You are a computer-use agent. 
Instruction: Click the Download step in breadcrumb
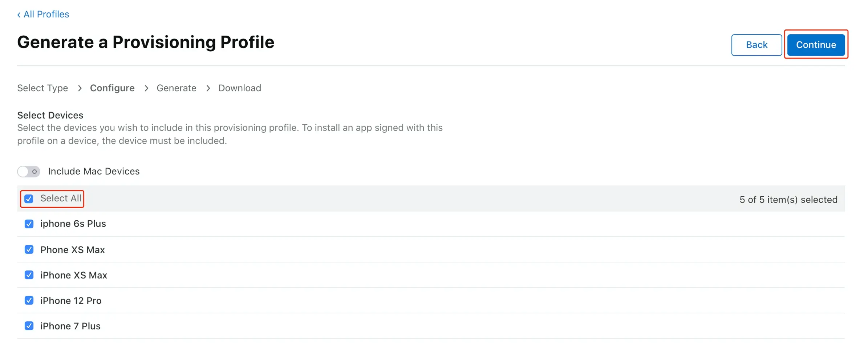240,88
